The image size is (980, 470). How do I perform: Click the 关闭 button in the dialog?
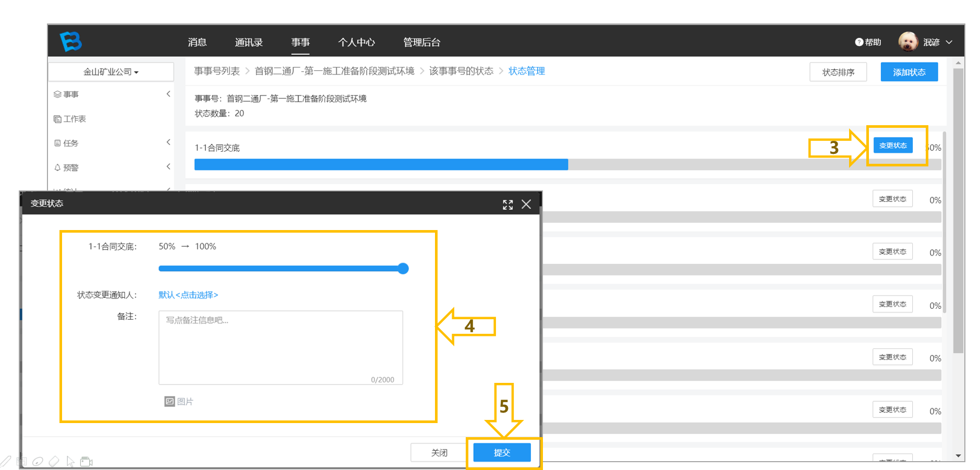[439, 452]
